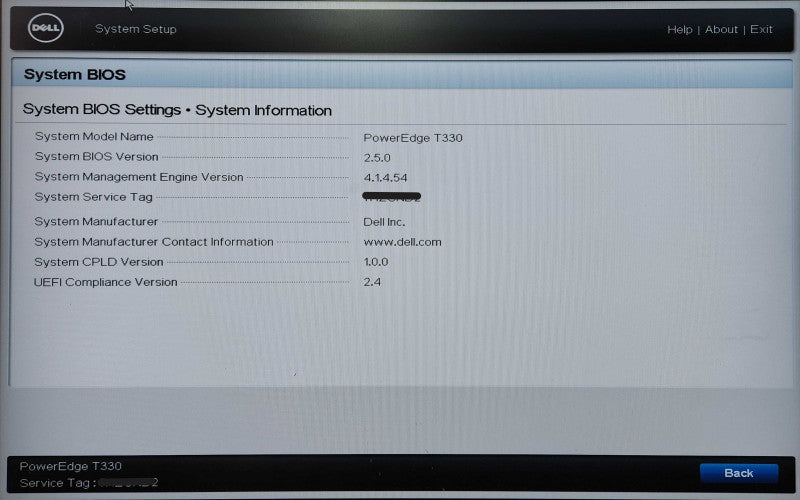Select the System Setup title text
The height and width of the screenshot is (500, 800).
tap(136, 29)
